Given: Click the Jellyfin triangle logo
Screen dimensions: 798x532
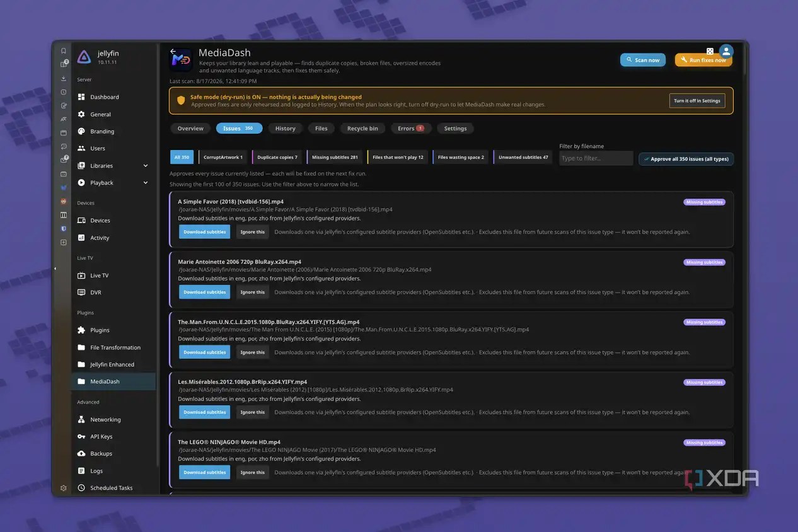Looking at the screenshot, I should tap(84, 57).
